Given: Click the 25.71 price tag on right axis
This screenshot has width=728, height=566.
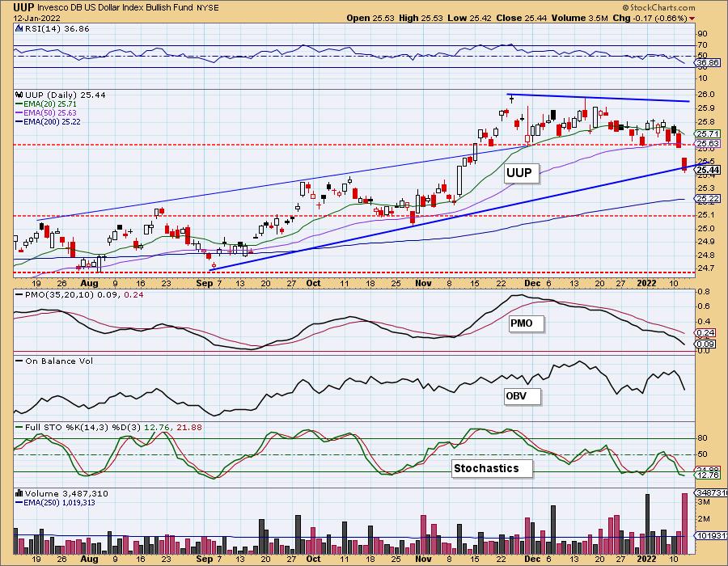Looking at the screenshot, I should pyautogui.click(x=708, y=133).
